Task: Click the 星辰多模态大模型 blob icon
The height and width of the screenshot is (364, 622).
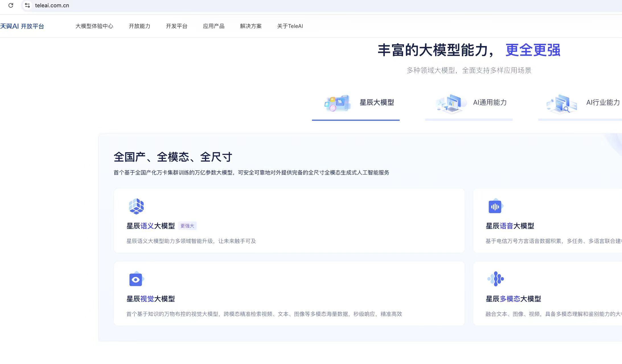Action: point(496,279)
